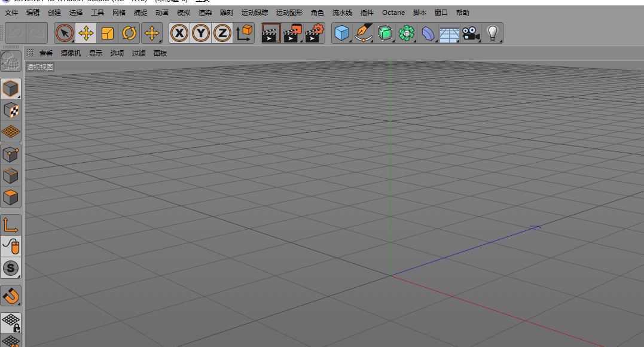Screen dimensions: 644x347
Task: Open the 流水线 menu
Action: pos(342,13)
